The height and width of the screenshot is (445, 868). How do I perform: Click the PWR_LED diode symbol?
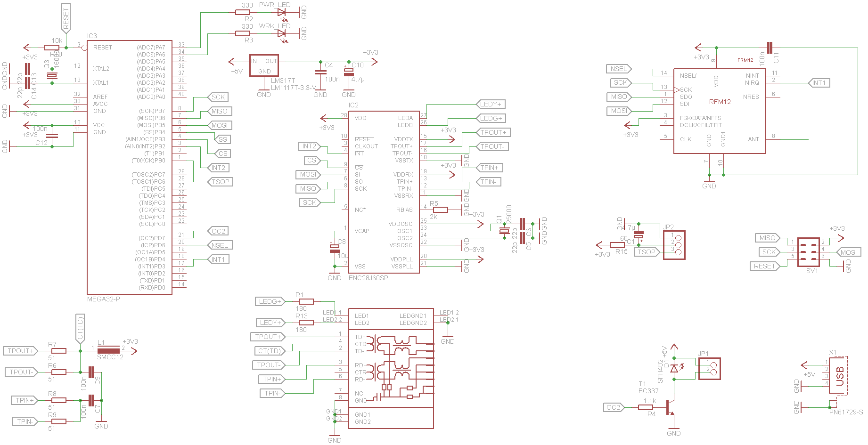[282, 12]
